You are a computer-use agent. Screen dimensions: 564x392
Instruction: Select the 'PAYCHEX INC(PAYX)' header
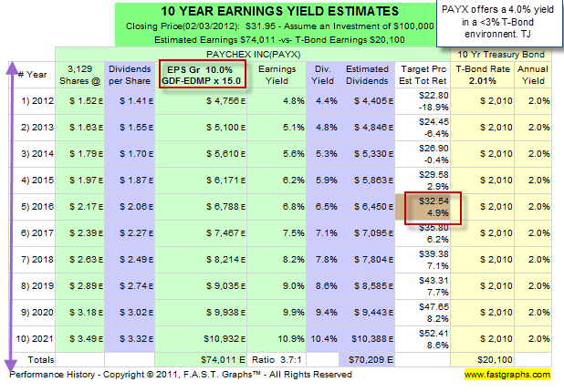(x=253, y=55)
